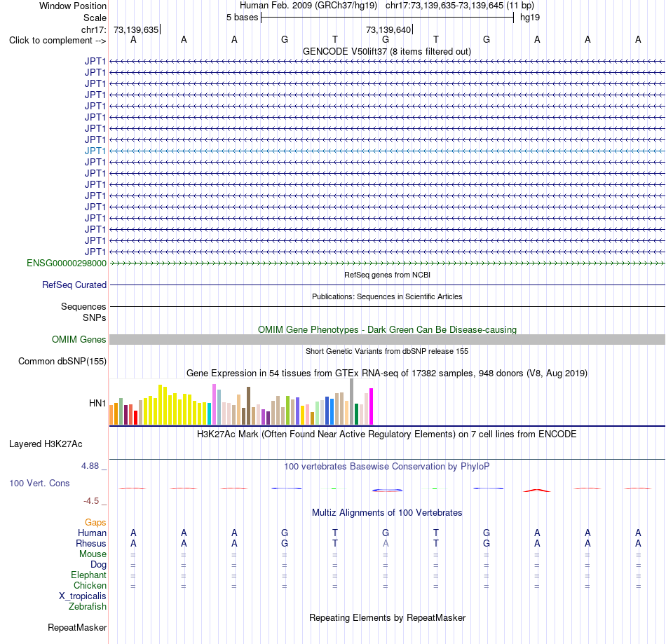Select the X_tropicalis species label

pos(83,596)
